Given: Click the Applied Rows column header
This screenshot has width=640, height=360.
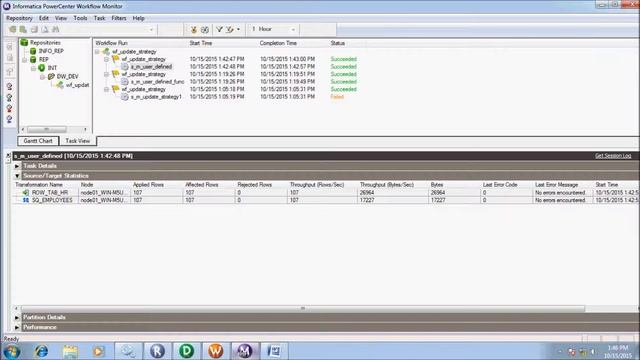Looking at the screenshot, I should tap(148, 185).
